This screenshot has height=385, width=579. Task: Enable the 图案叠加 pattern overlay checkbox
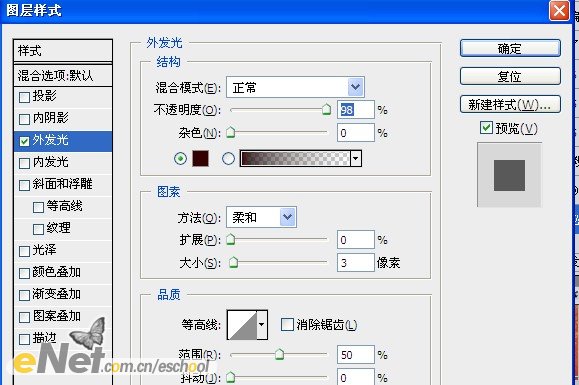tap(24, 317)
